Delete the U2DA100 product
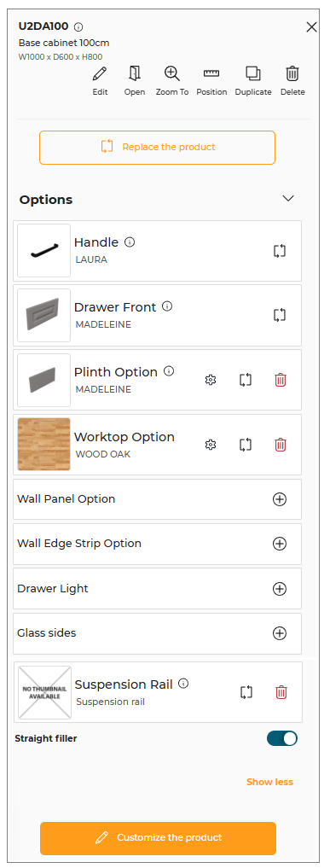324x868 pixels. click(x=292, y=73)
